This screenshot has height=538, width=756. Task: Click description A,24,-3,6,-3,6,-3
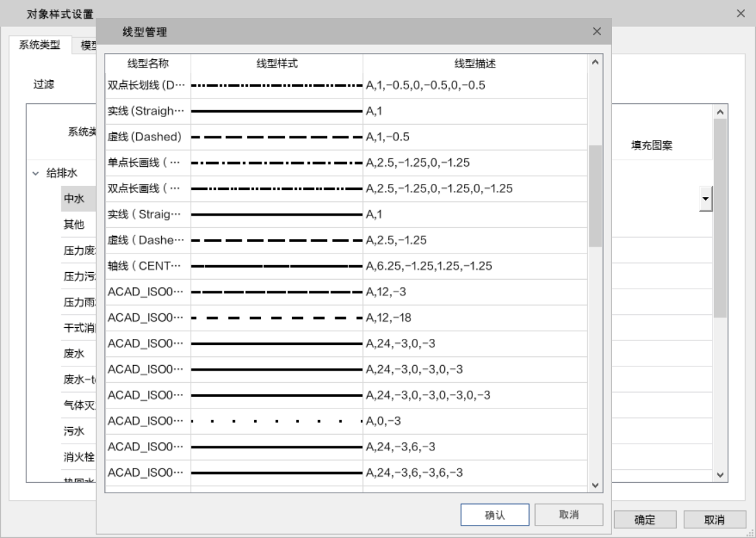click(414, 473)
